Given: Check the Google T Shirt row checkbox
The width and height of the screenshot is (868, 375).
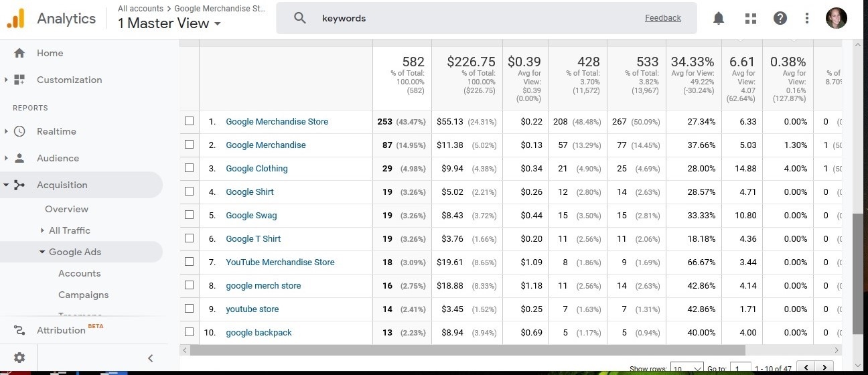Looking at the screenshot, I should pos(189,238).
